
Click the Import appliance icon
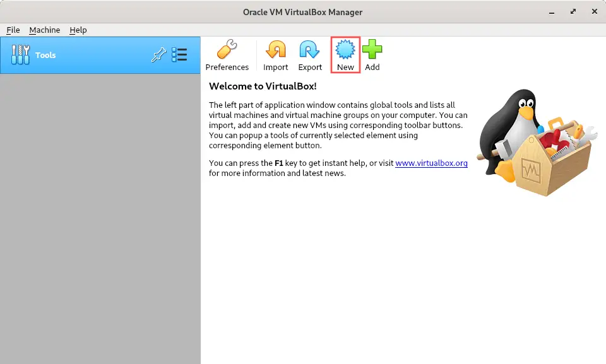coord(276,56)
